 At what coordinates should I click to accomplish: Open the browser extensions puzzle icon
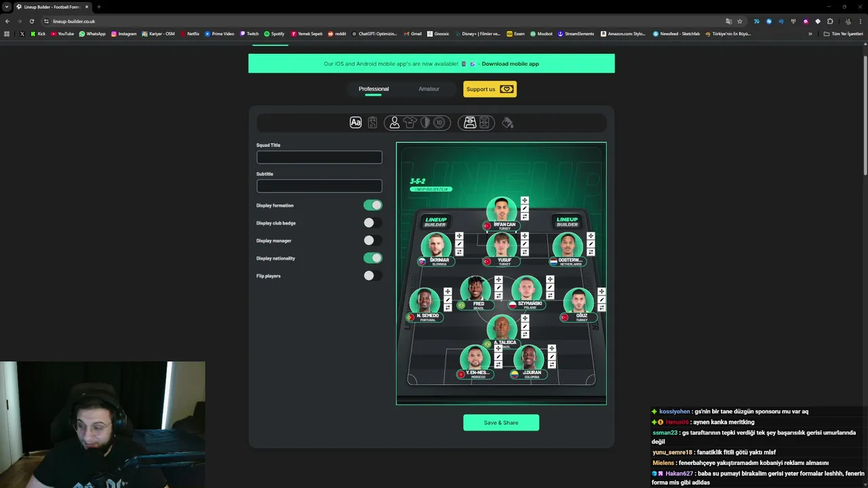pos(830,21)
